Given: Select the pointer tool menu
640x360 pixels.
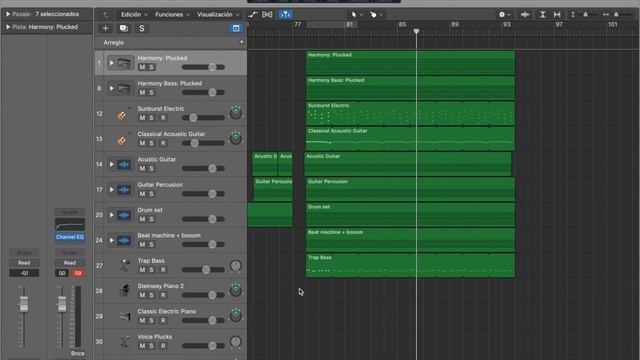Looking at the screenshot, I should [357, 15].
